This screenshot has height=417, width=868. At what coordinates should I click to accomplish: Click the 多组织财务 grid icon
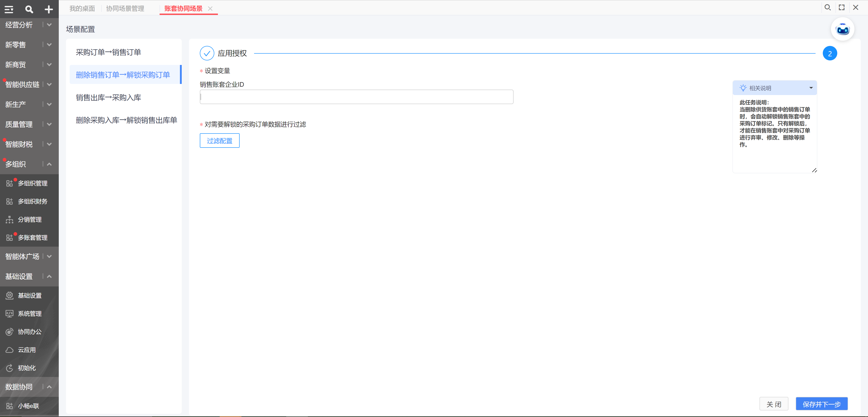click(x=9, y=201)
